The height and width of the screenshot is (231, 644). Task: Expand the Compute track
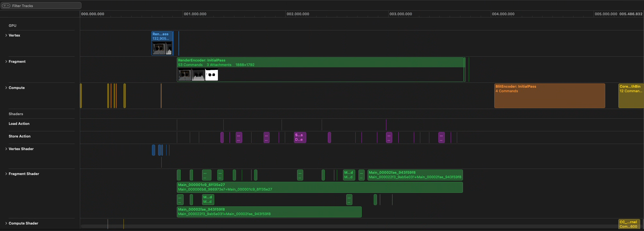tap(6, 88)
